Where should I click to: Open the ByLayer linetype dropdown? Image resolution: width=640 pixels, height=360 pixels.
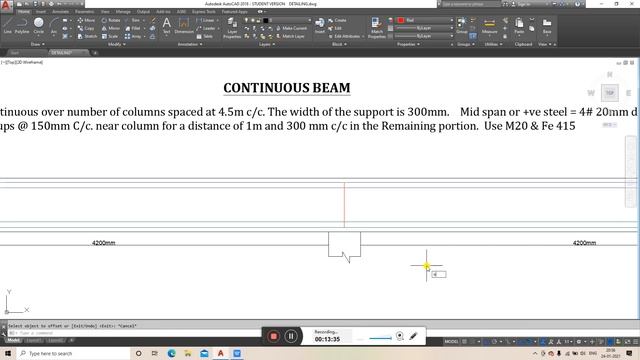pos(425,36)
